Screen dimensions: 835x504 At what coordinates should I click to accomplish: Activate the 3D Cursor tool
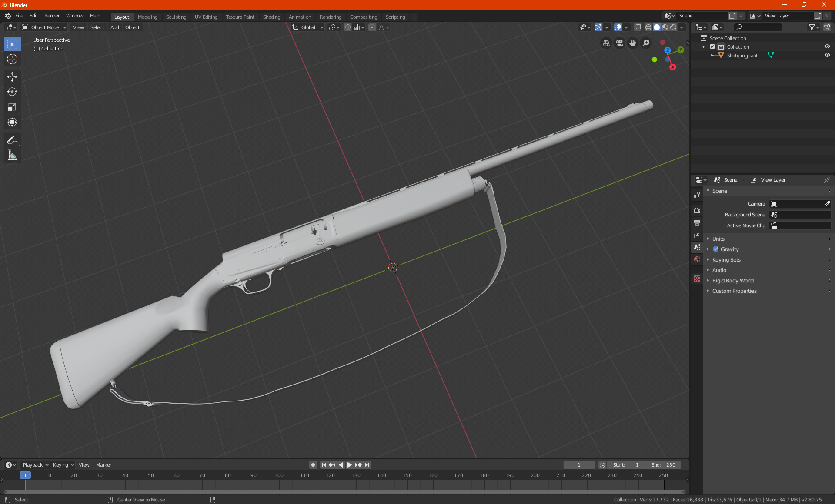tap(12, 59)
